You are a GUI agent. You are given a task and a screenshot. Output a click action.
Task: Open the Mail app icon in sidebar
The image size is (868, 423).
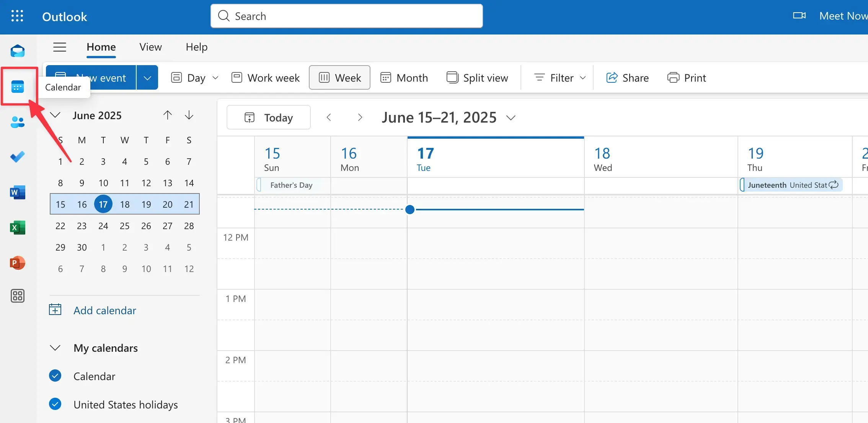(x=18, y=51)
